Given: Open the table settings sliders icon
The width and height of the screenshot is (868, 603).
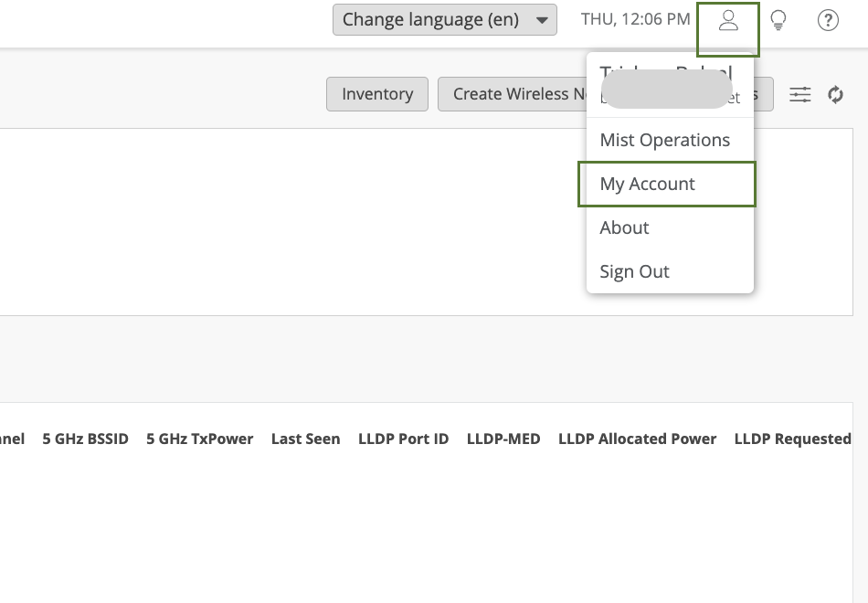Looking at the screenshot, I should click(x=800, y=94).
